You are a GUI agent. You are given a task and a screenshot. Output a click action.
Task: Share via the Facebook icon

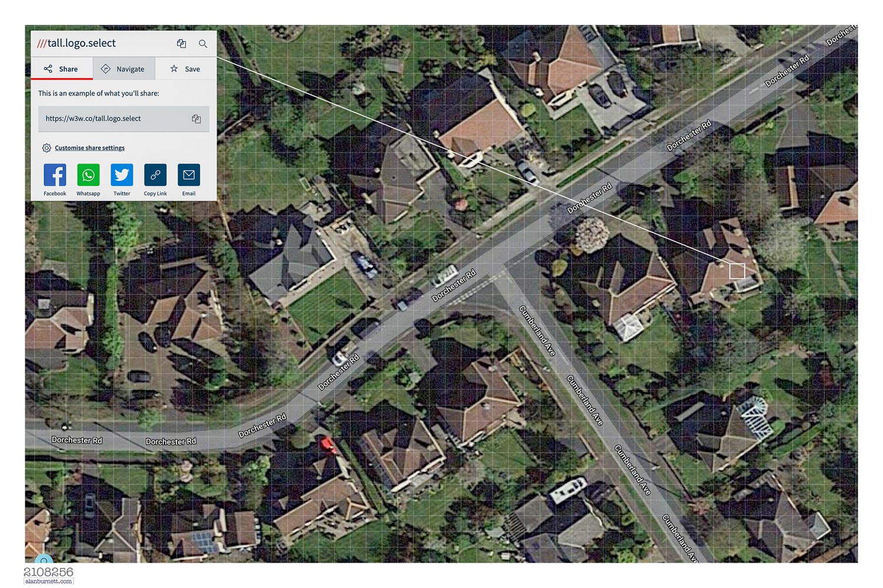coord(55,175)
